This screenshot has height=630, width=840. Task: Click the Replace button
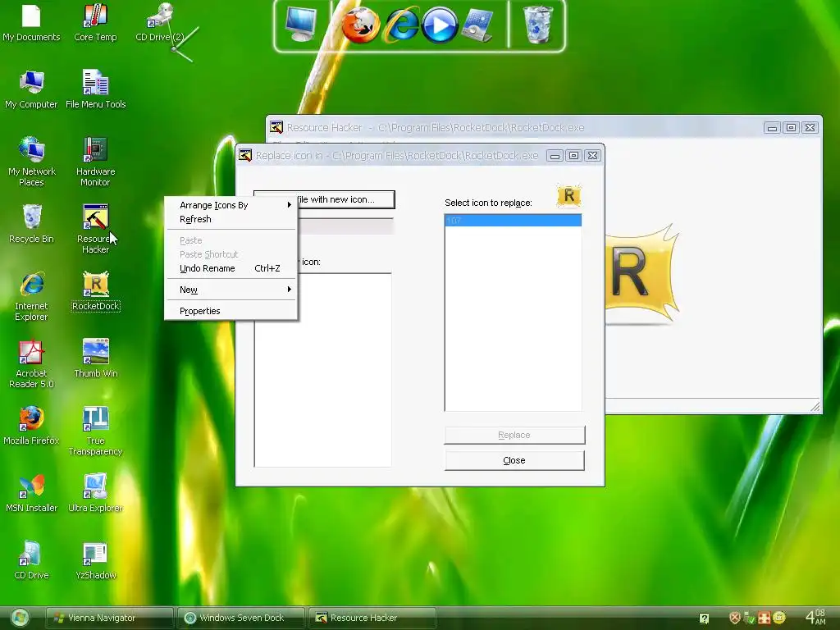click(514, 435)
